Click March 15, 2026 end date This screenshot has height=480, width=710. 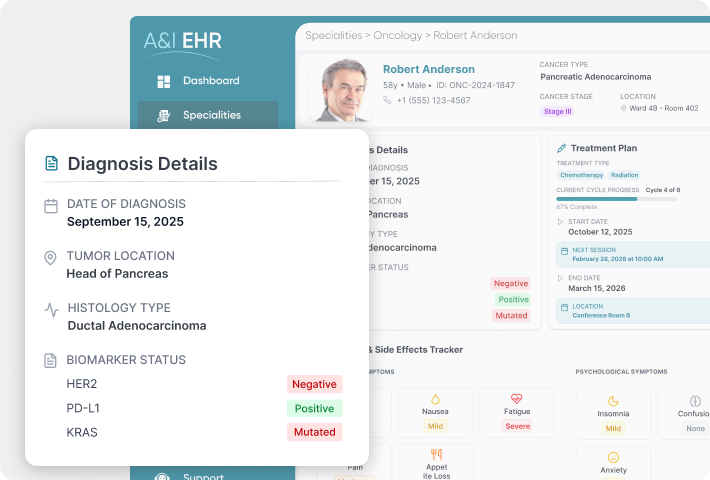[x=597, y=288]
